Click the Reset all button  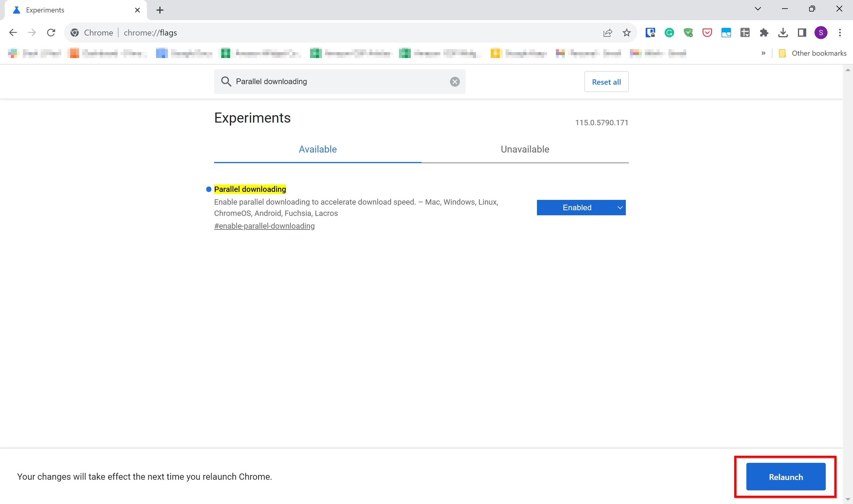tap(606, 82)
